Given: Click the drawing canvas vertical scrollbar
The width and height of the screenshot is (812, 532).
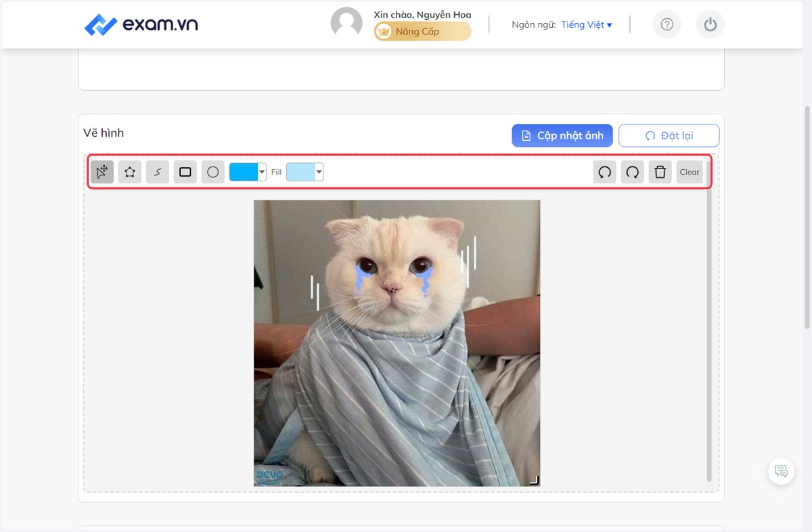Looking at the screenshot, I should pyautogui.click(x=709, y=322).
